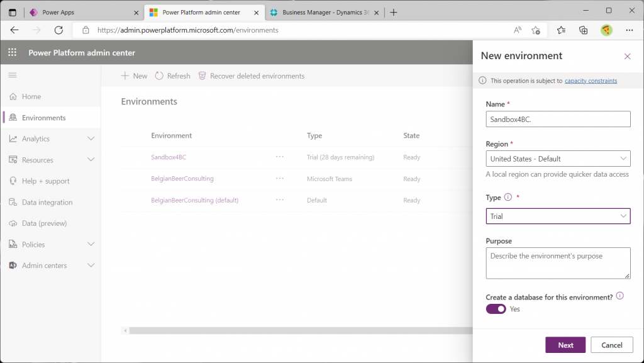Reload the current browser page

tap(58, 30)
